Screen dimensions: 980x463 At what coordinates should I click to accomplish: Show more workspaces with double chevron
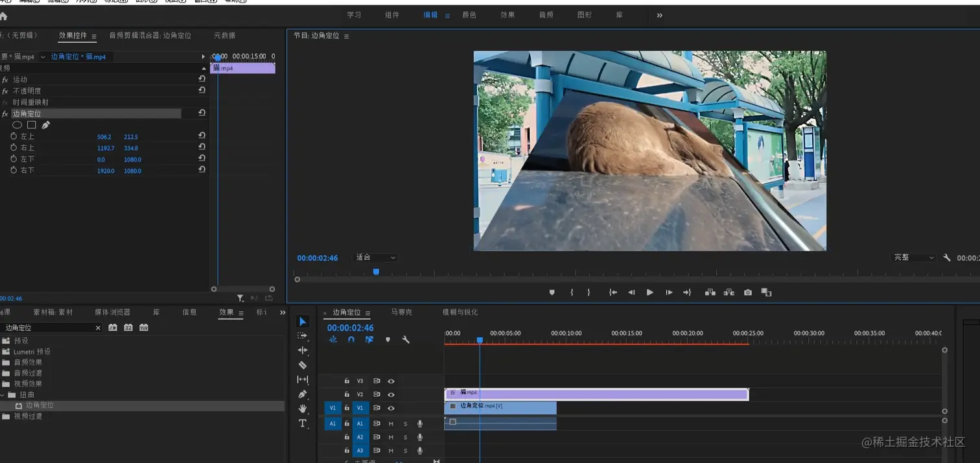(660, 15)
